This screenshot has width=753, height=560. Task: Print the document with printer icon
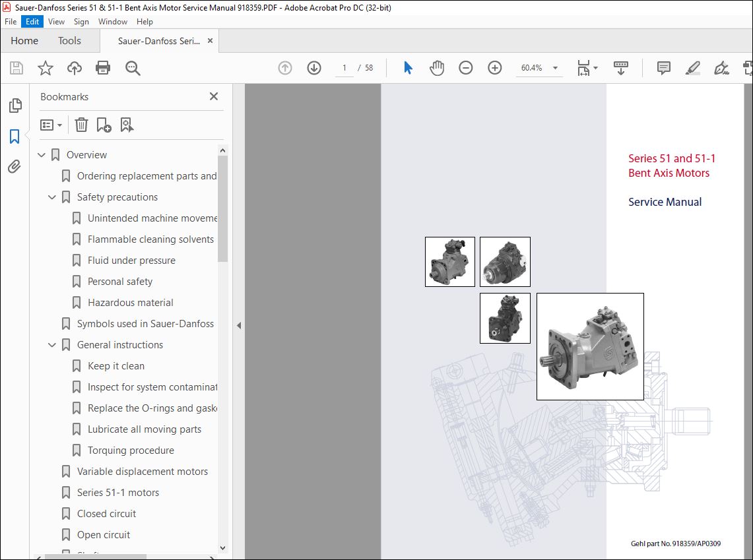(103, 68)
